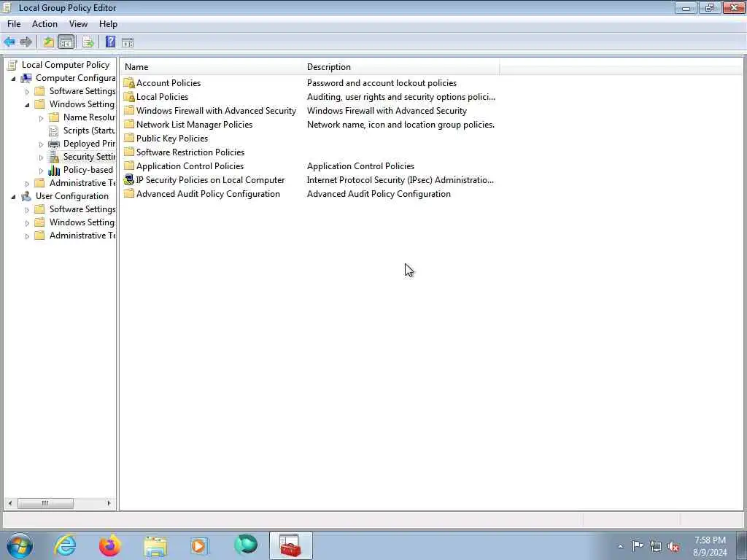Collapse Windows Settings under Computer Configuration

coord(27,105)
